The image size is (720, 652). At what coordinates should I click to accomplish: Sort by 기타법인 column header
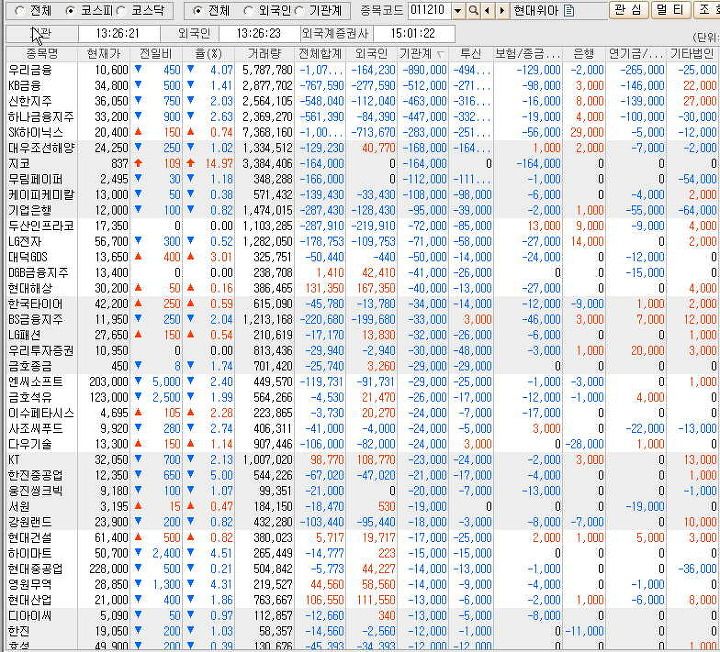pos(692,54)
